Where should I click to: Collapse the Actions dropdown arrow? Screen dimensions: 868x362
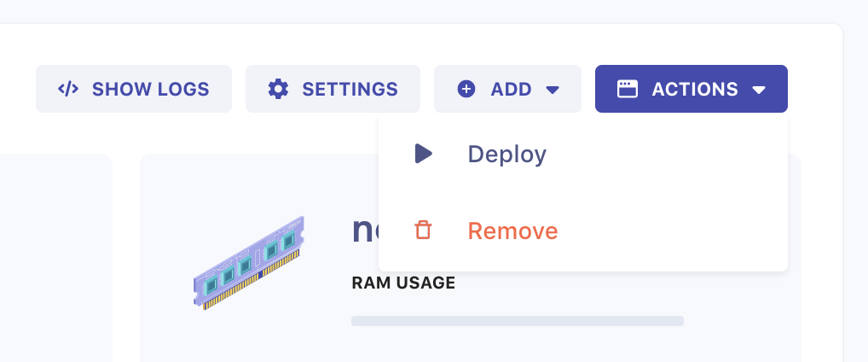tap(759, 90)
